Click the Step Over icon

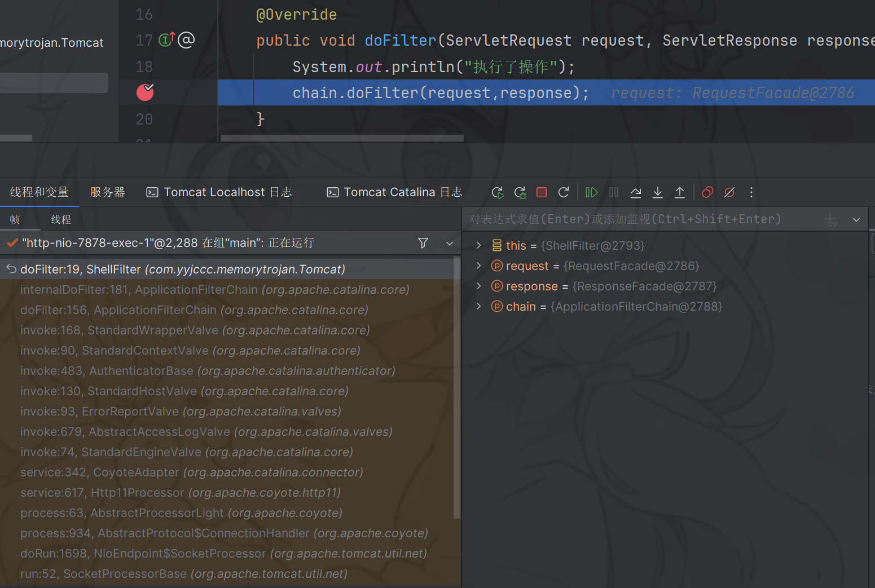636,193
